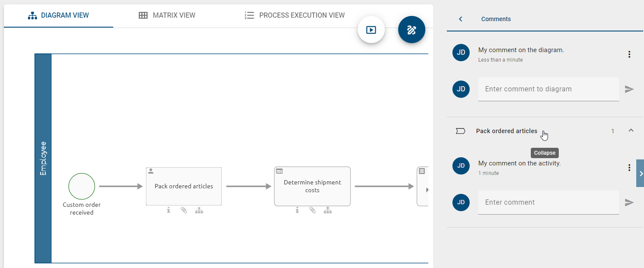Send the activity comment
Screen dimensions: 644x268
click(x=629, y=203)
